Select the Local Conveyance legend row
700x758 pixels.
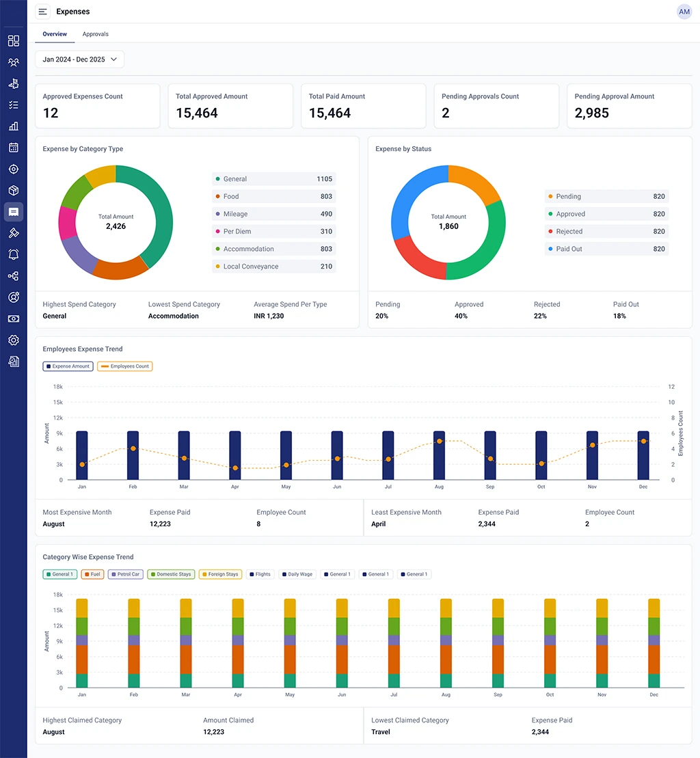pos(274,267)
